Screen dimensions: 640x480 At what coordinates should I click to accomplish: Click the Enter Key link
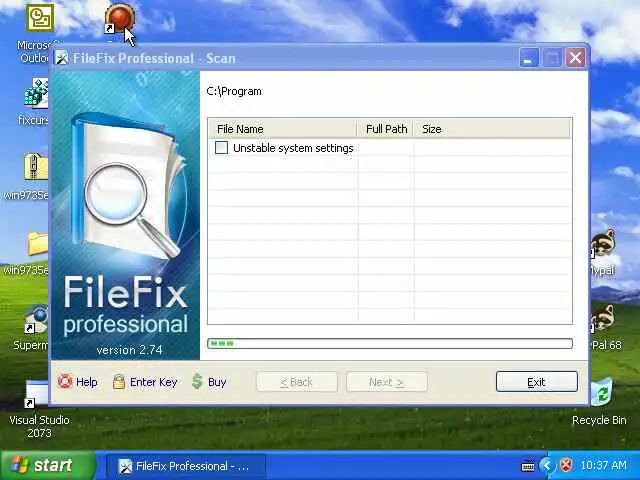coord(153,382)
